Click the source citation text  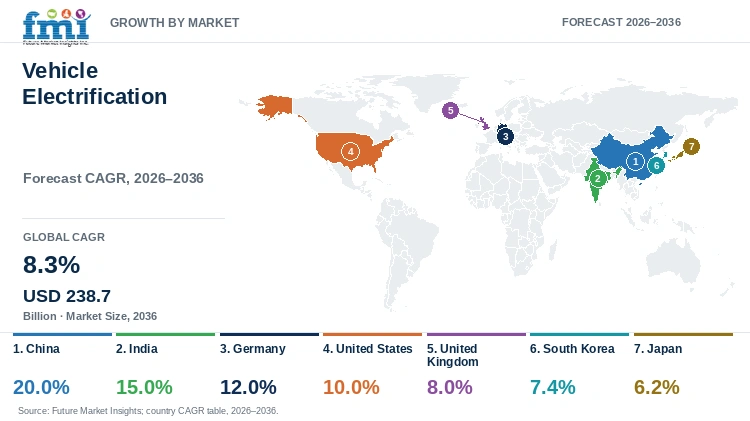[148, 410]
